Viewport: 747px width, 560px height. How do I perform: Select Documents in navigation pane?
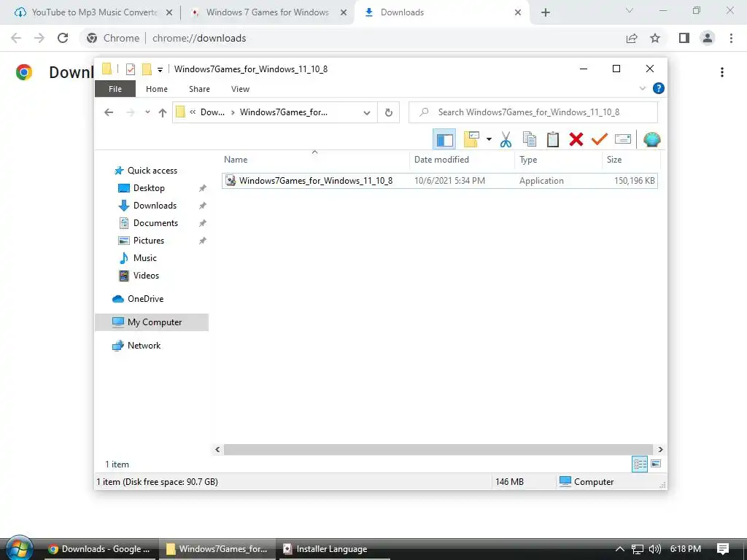click(x=155, y=223)
